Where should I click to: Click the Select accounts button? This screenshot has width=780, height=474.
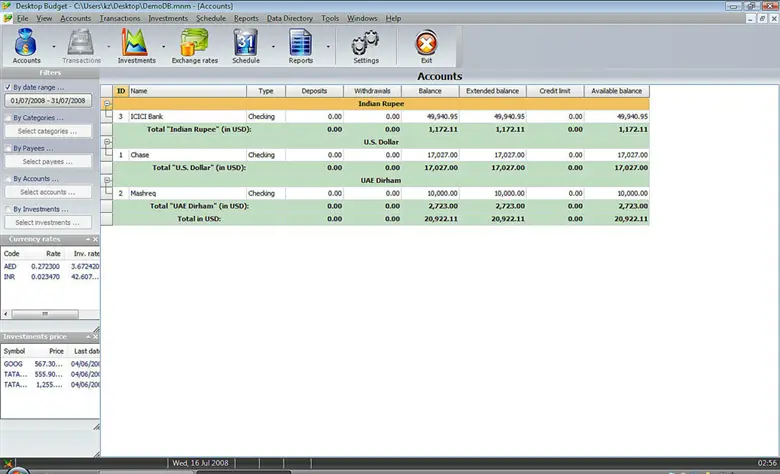point(48,192)
